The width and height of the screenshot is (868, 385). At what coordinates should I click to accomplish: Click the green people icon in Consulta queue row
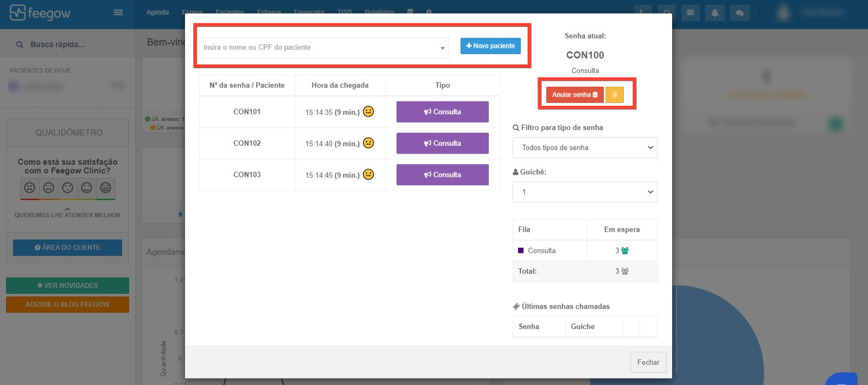click(625, 251)
